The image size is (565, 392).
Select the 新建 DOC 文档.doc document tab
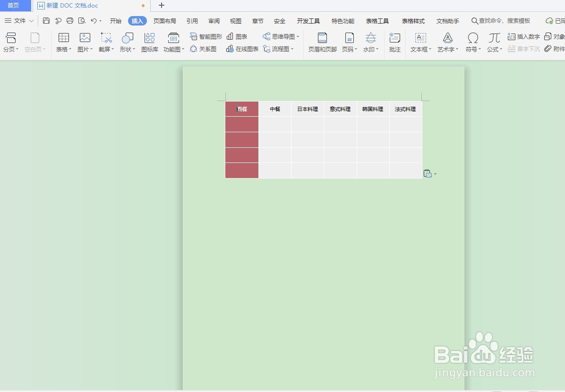(92, 5)
